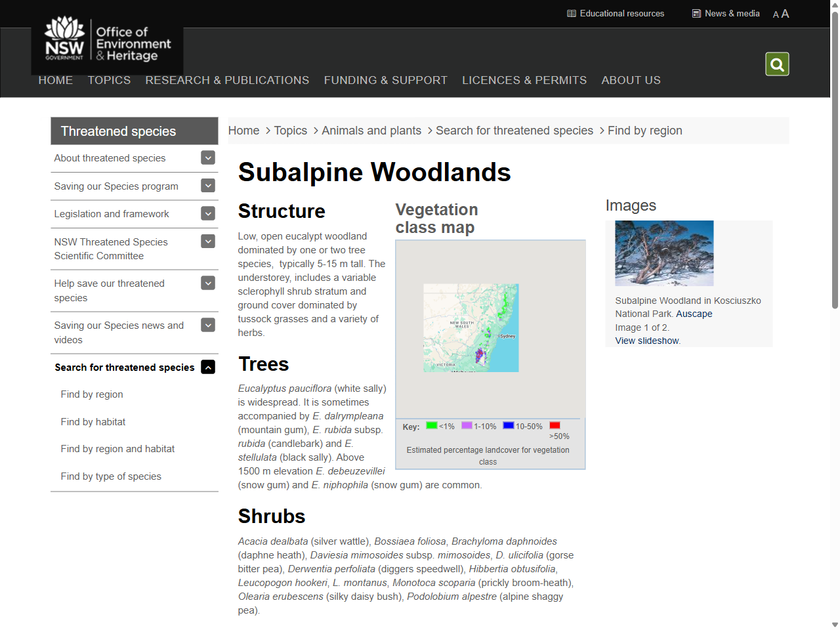Image resolution: width=840 pixels, height=630 pixels.
Task: Open the Subalpine Woodland image thumbnail
Action: tap(664, 253)
